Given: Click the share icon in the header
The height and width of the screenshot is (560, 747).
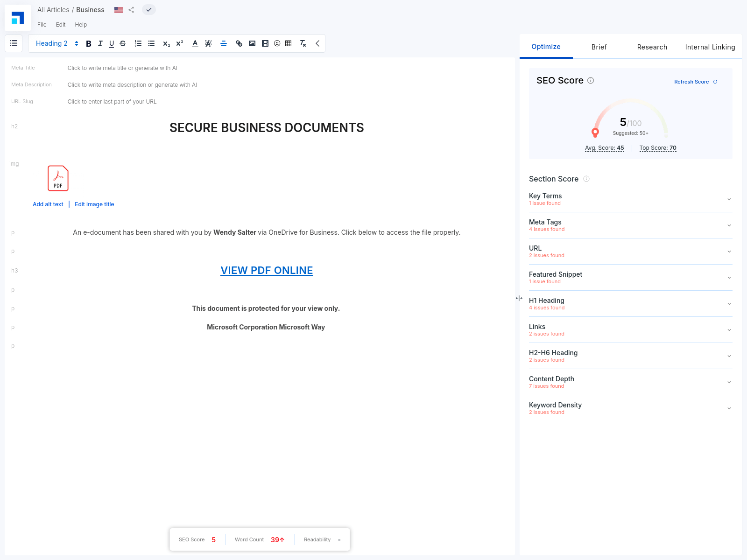Looking at the screenshot, I should click(131, 10).
